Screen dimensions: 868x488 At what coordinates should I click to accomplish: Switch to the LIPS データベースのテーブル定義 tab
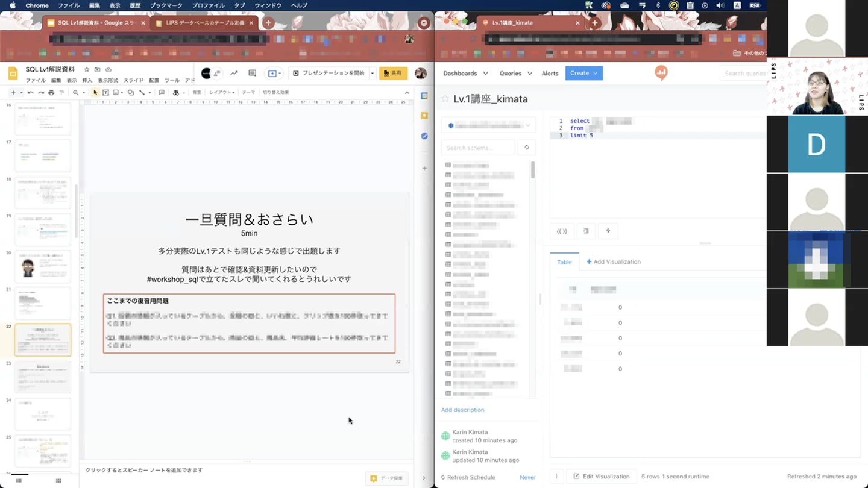pos(205,23)
